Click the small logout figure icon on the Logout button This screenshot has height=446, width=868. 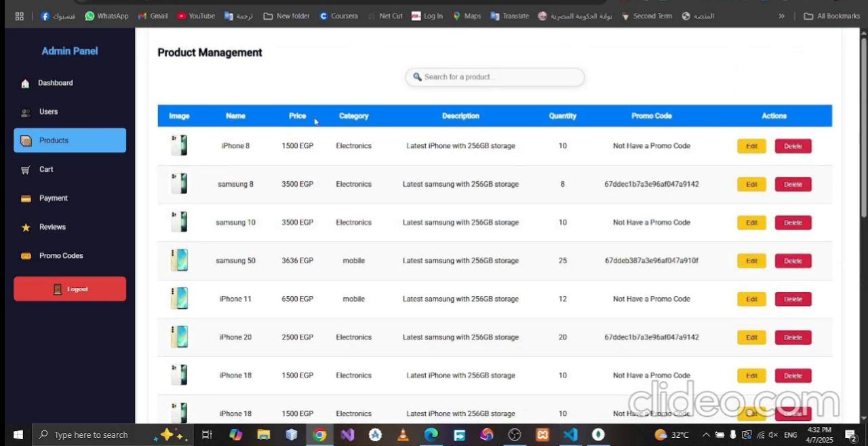pos(58,289)
